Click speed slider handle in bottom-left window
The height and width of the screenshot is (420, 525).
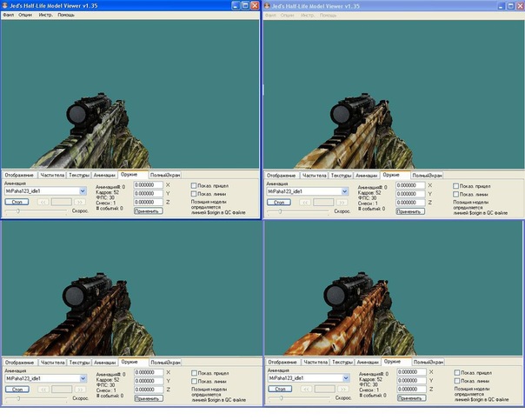point(19,398)
